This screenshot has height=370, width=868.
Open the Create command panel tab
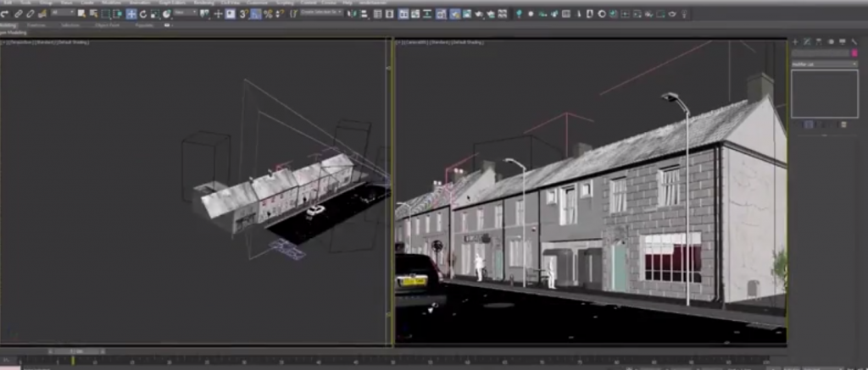[795, 41]
